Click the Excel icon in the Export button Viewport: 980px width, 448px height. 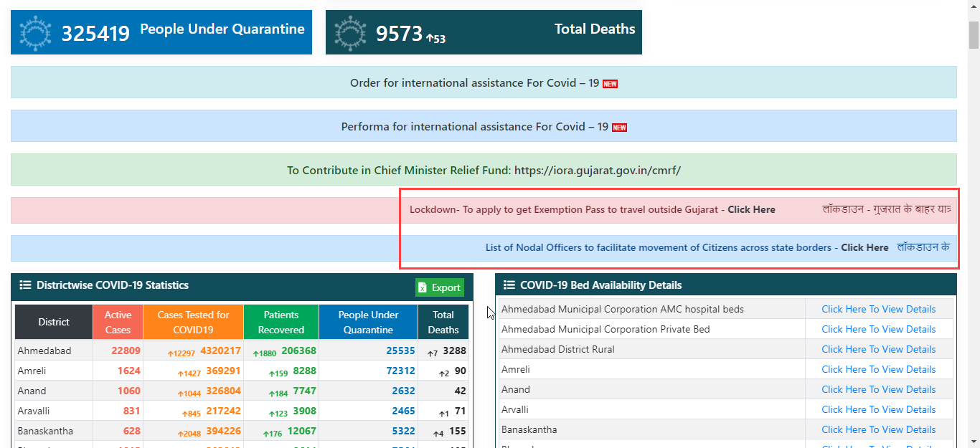click(x=423, y=287)
